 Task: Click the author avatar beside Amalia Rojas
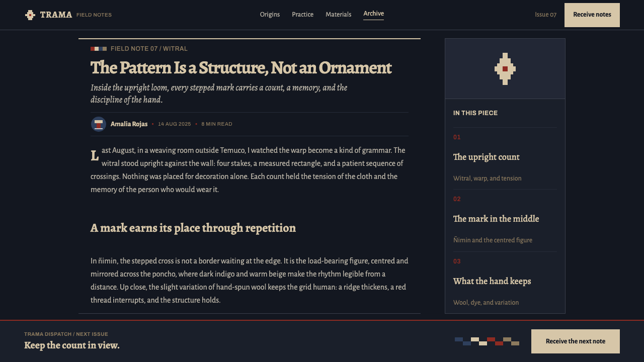(99, 124)
